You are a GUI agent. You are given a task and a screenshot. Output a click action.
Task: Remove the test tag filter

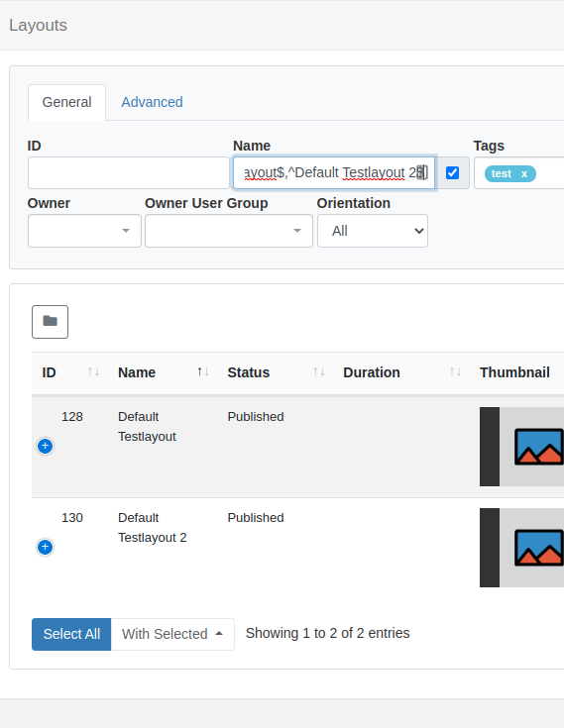tap(524, 174)
